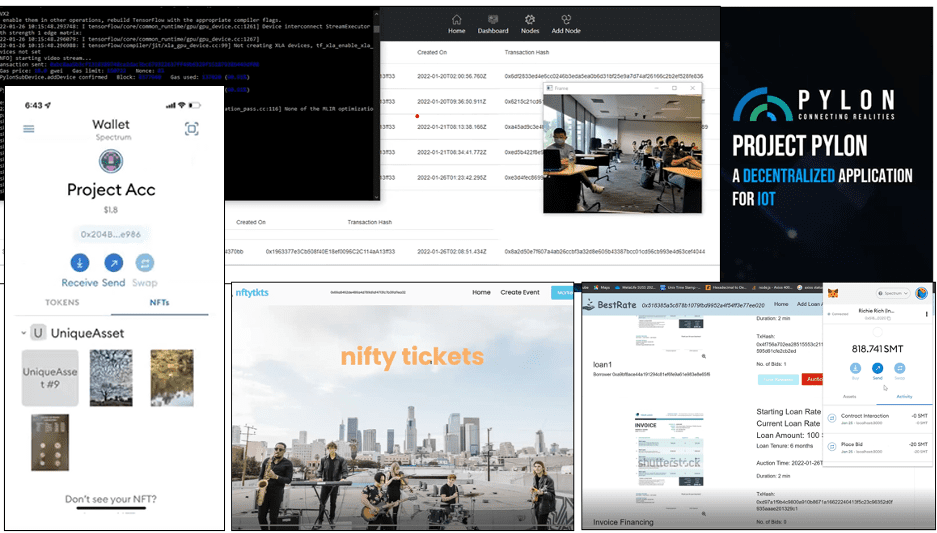The height and width of the screenshot is (533, 937).
Task: Click the Send icon in MetaMask
Action: [877, 369]
